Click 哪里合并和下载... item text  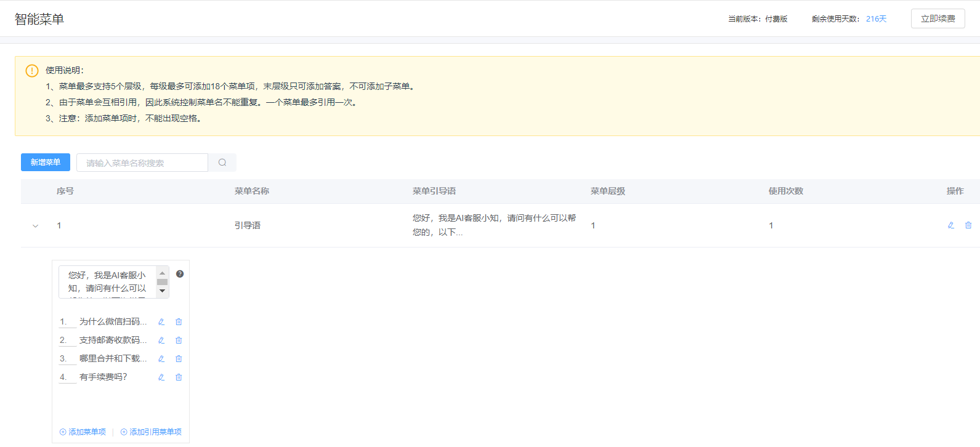coord(113,359)
